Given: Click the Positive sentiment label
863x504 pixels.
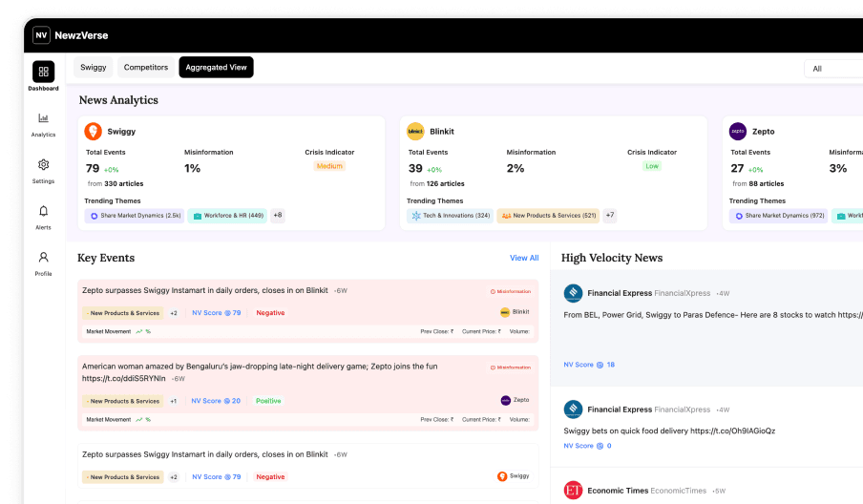Looking at the screenshot, I should (268, 401).
